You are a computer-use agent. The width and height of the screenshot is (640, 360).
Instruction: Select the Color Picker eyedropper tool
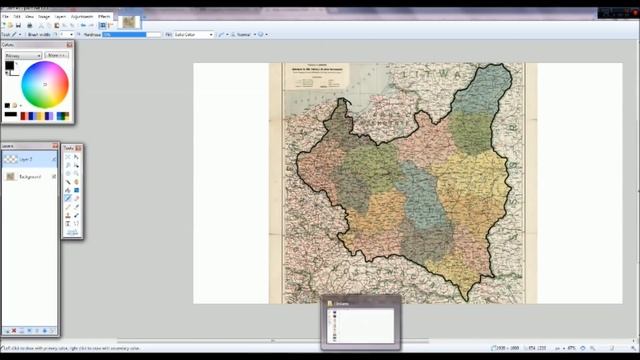76,207
